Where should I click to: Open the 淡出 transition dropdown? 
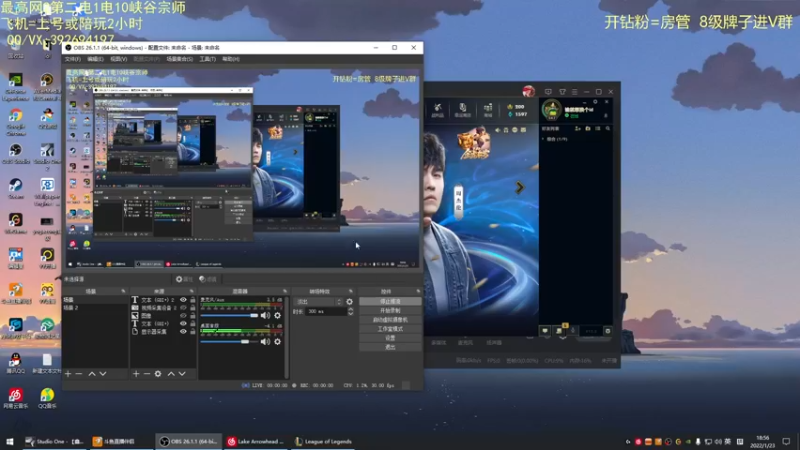318,302
